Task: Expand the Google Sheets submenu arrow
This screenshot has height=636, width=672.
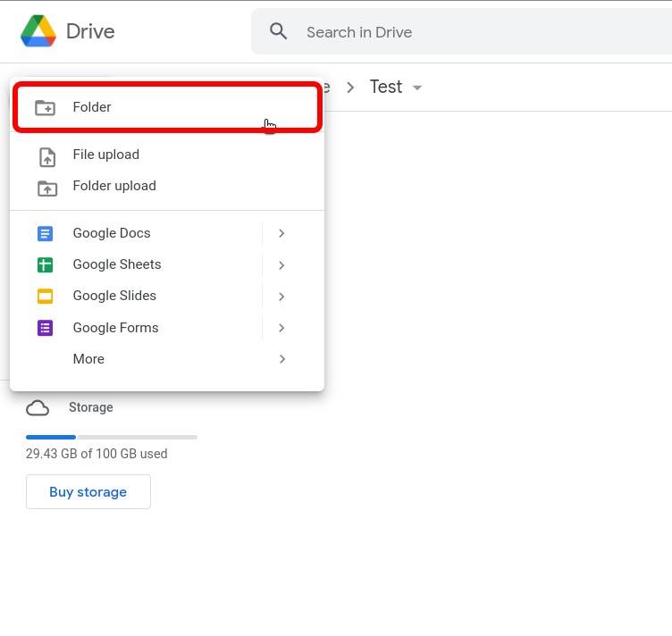Action: 281,265
